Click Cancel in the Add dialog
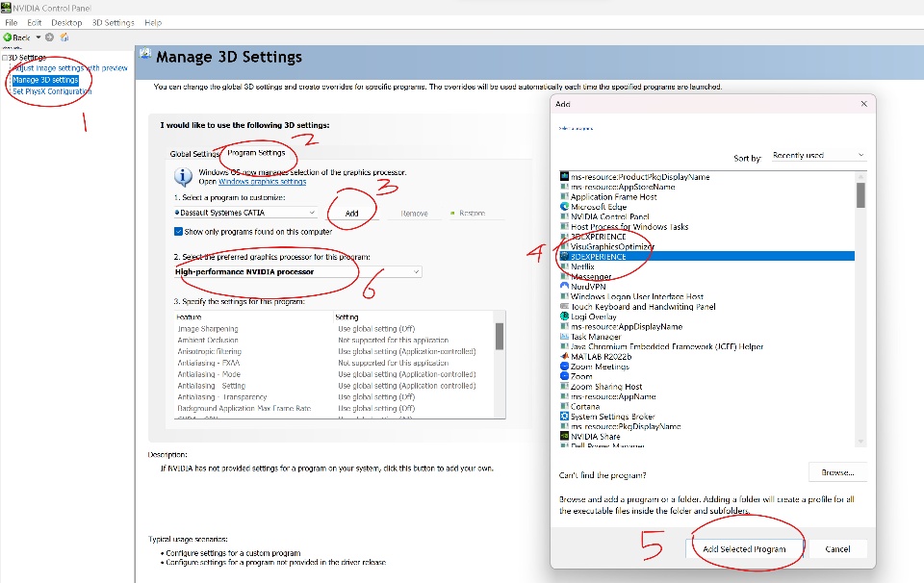The image size is (924, 583). [837, 548]
